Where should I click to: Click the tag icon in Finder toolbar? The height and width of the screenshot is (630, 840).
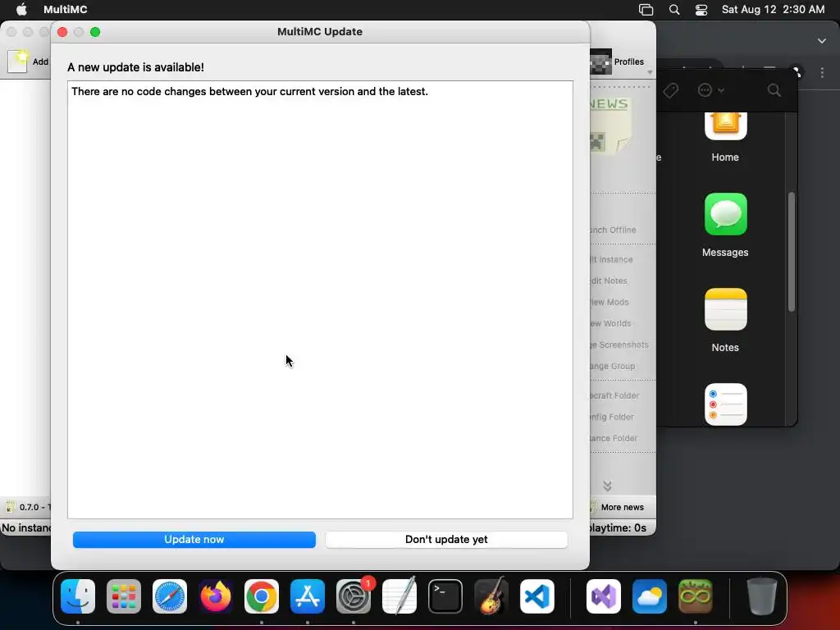[670, 90]
